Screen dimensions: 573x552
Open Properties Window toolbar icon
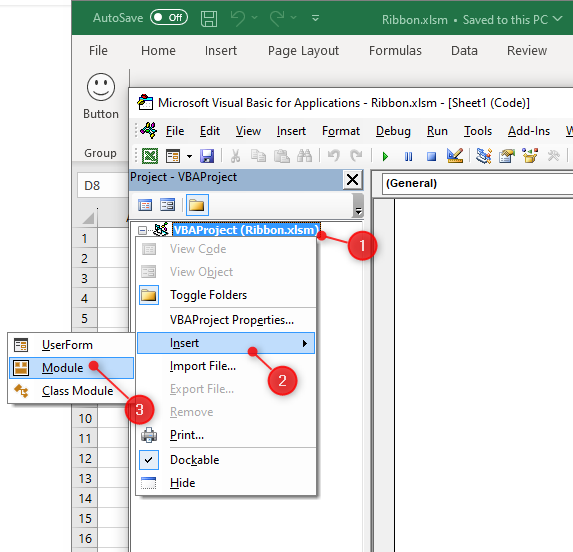(x=507, y=156)
